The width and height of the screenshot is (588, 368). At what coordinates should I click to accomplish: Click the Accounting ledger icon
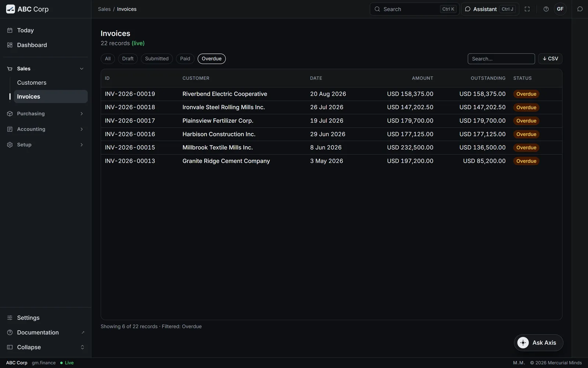click(x=10, y=129)
